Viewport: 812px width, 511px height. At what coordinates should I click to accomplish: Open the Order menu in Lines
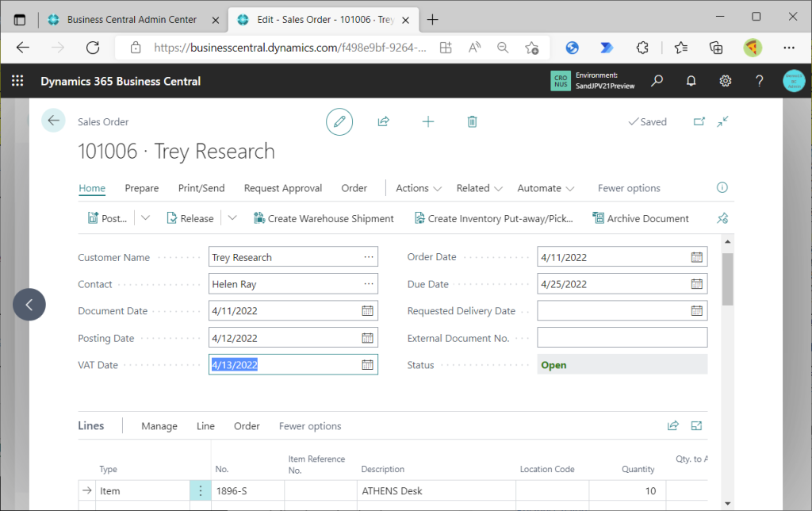[x=247, y=426]
